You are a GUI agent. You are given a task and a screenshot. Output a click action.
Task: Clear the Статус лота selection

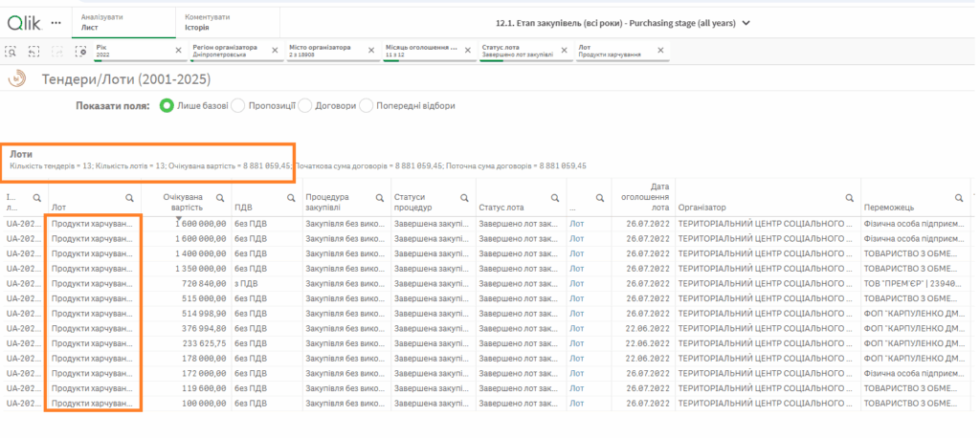pyautogui.click(x=566, y=50)
